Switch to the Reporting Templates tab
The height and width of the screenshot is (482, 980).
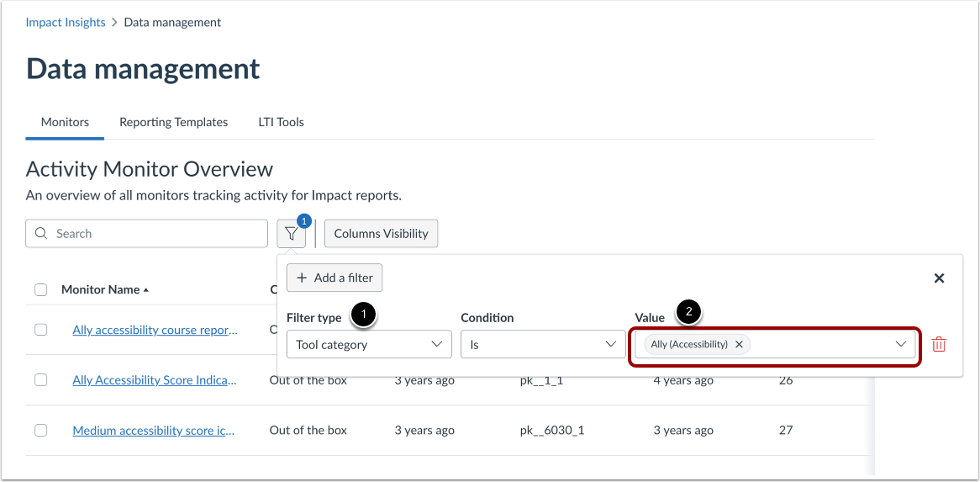(x=174, y=122)
